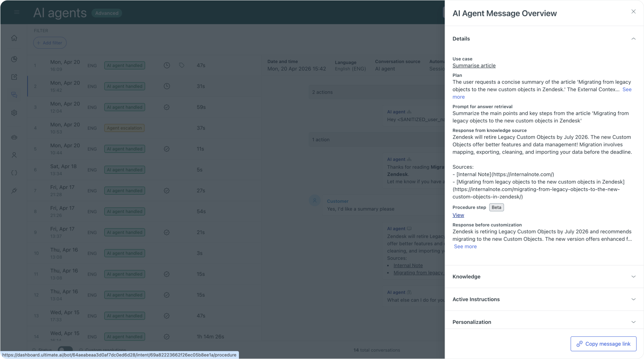Screen dimensions: 644x359
Task: Expand the '1 action' conversation block
Action: 376,140
